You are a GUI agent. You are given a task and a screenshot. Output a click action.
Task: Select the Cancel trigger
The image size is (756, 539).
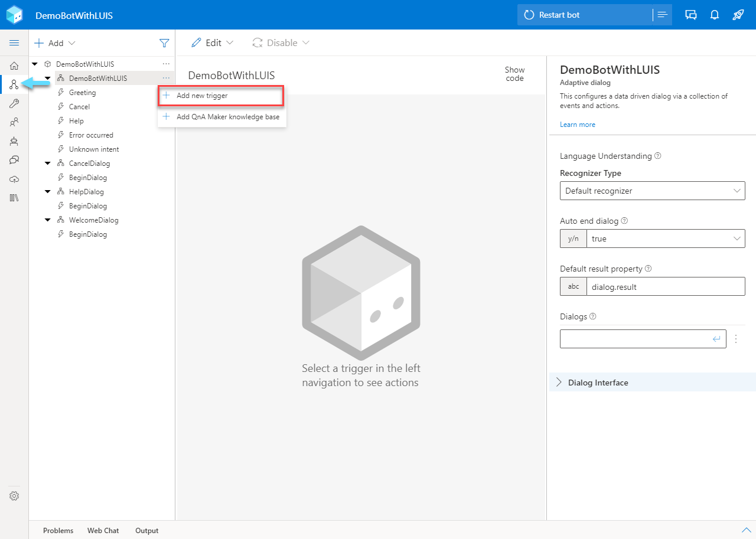tap(79, 106)
